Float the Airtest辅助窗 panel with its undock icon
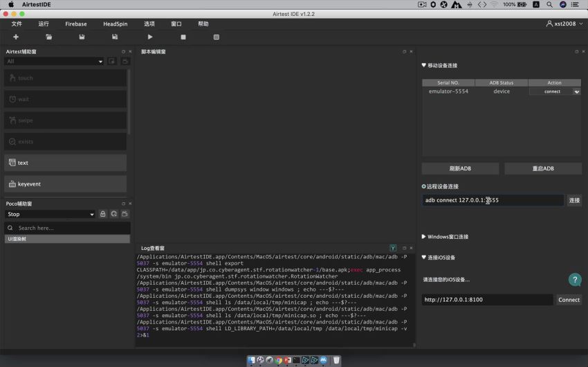The width and height of the screenshot is (588, 367). coord(123,51)
